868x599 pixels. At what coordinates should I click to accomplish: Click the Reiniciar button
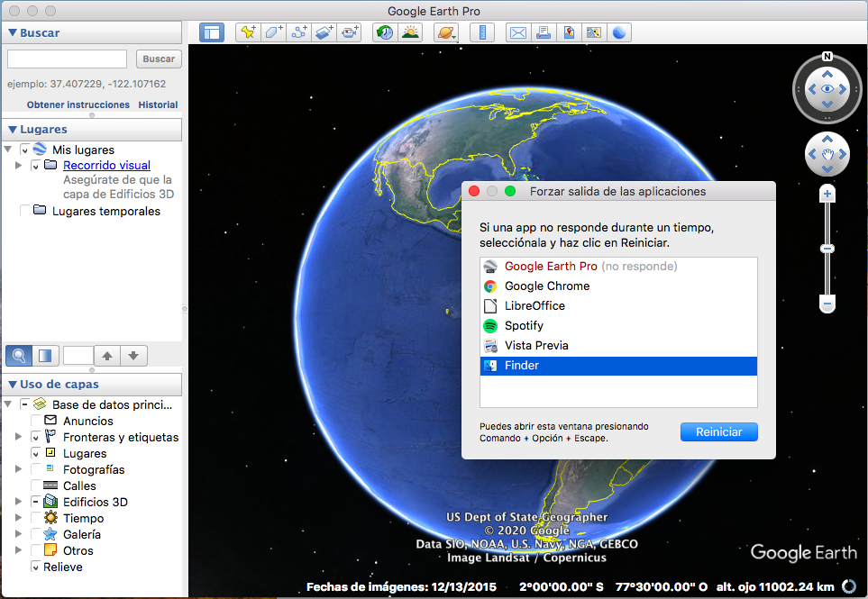(x=718, y=432)
